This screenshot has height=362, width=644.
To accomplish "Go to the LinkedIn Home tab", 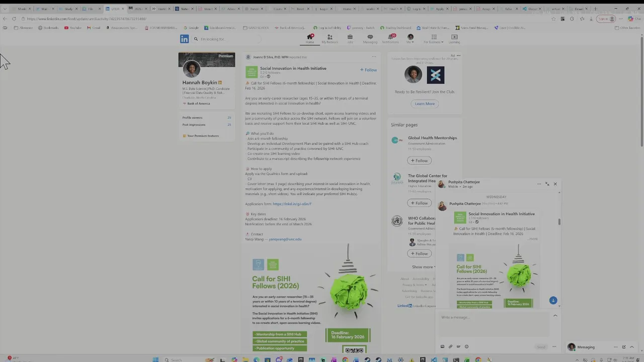I will (310, 39).
